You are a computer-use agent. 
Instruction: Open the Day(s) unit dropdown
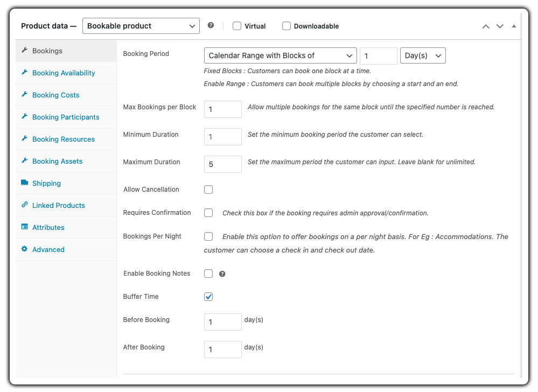pyautogui.click(x=423, y=55)
